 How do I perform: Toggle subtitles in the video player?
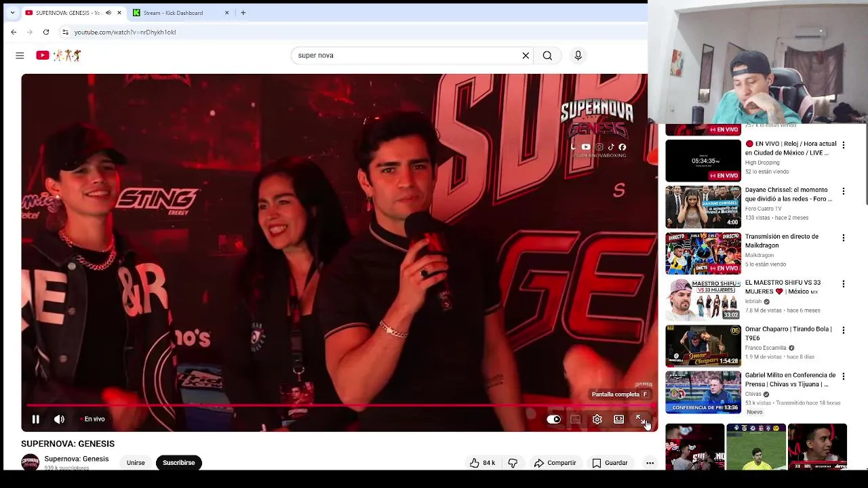pyautogui.click(x=575, y=420)
